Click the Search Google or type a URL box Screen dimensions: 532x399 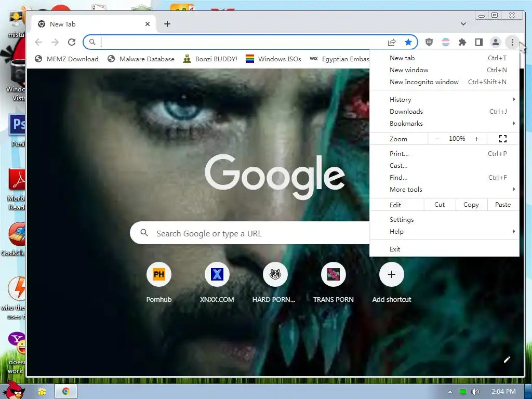click(250, 233)
